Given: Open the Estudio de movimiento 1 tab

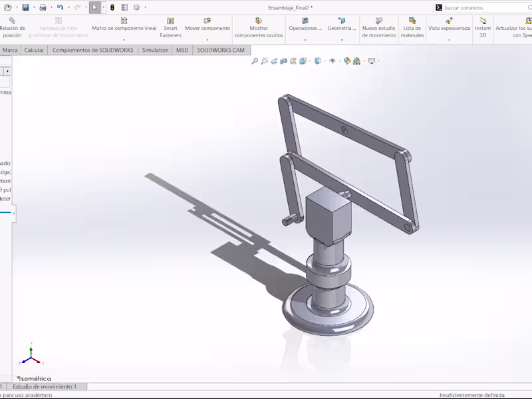Looking at the screenshot, I should (x=45, y=386).
